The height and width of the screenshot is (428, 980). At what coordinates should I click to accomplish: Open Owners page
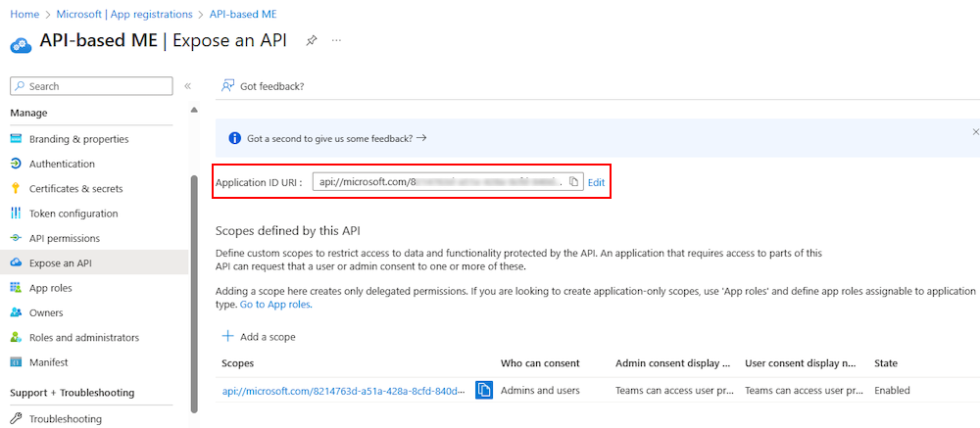[x=46, y=313]
